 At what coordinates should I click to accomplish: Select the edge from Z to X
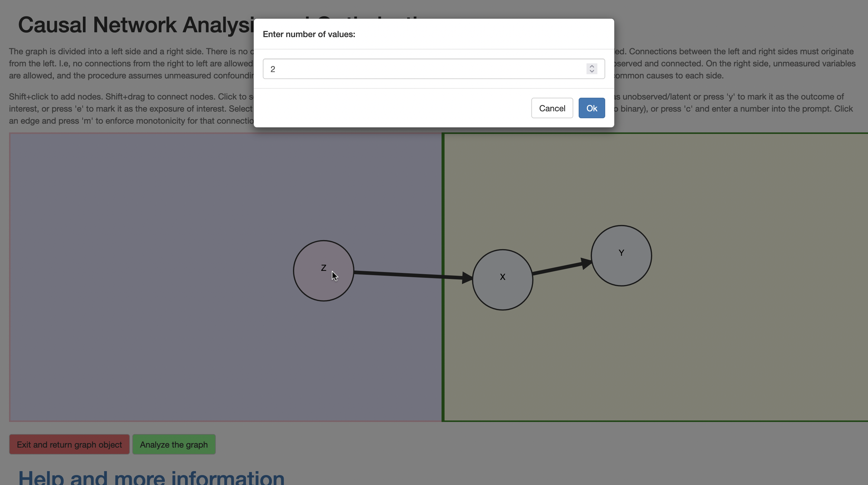click(x=413, y=275)
